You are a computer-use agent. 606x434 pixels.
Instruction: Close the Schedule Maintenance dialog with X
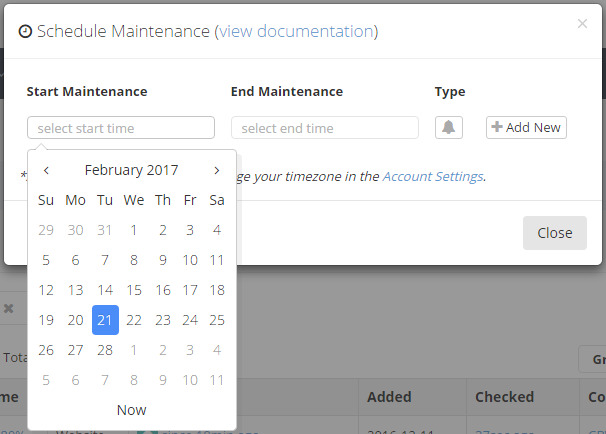582,24
